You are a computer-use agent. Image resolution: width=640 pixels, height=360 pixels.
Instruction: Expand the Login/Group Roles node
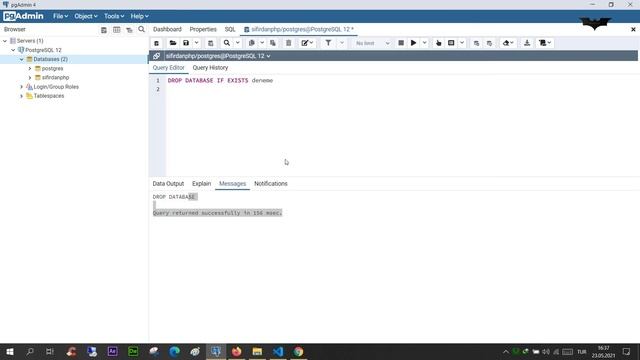22,87
